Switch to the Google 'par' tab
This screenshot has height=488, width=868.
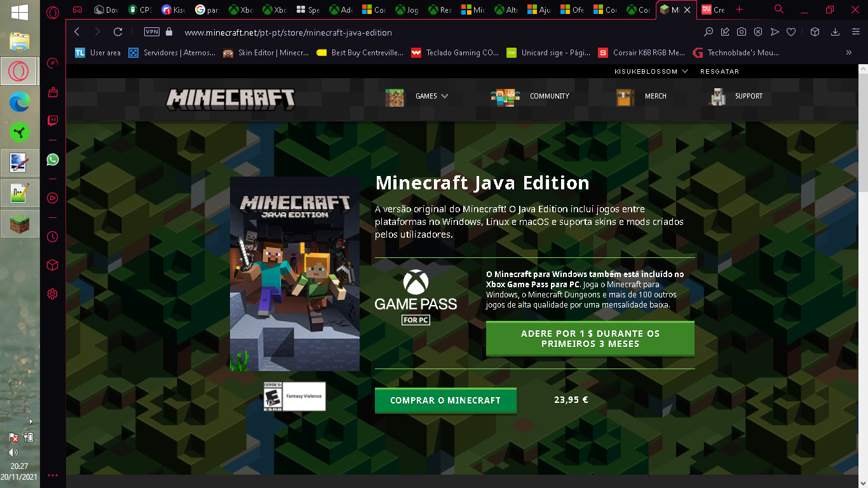tap(208, 10)
